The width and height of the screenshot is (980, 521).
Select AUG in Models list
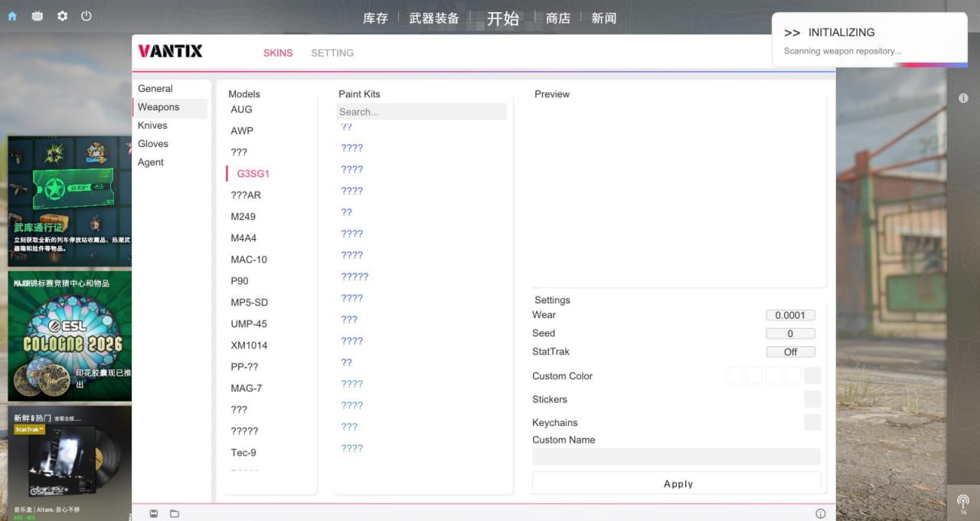[241, 110]
